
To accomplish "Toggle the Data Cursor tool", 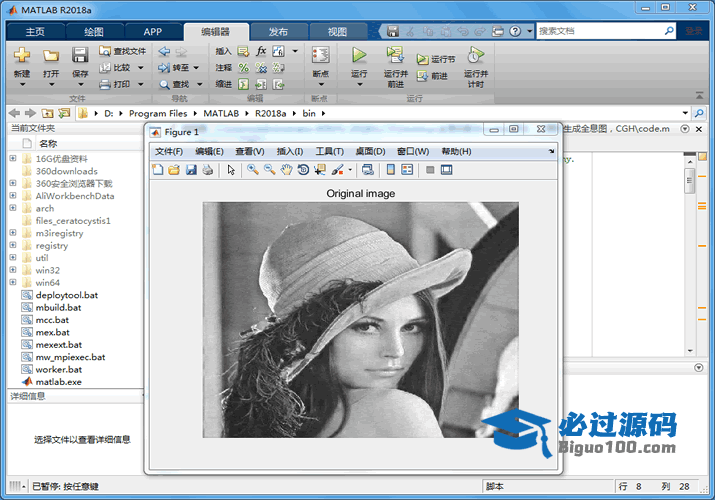I will pyautogui.click(x=320, y=170).
